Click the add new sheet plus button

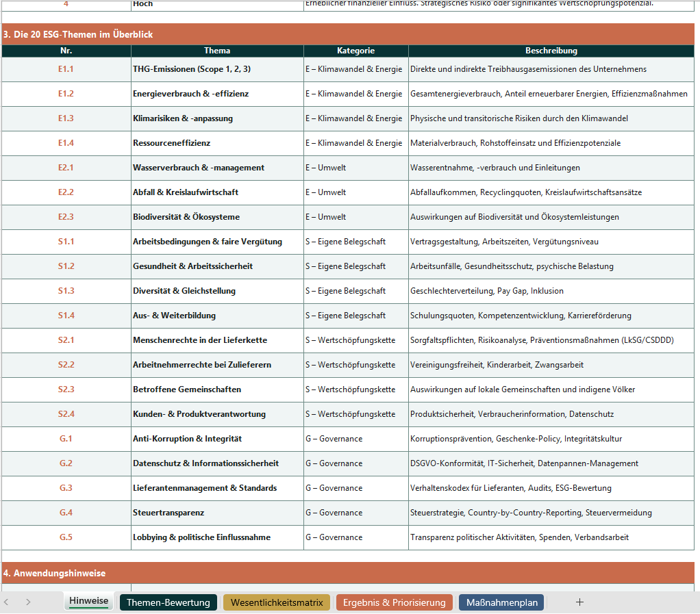coord(579,602)
